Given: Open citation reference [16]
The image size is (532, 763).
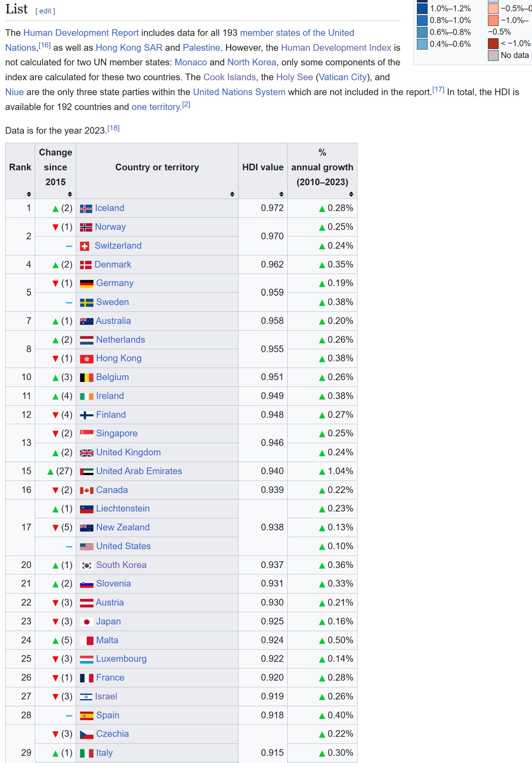Looking at the screenshot, I should [x=45, y=45].
